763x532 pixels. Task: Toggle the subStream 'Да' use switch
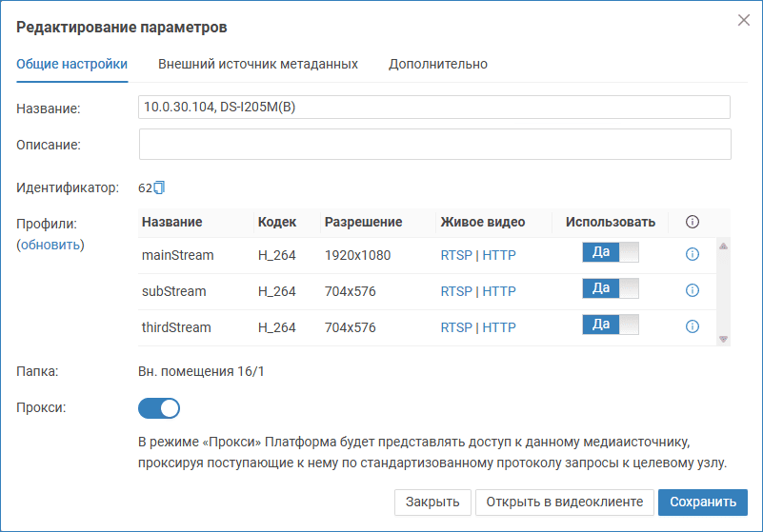click(x=610, y=289)
